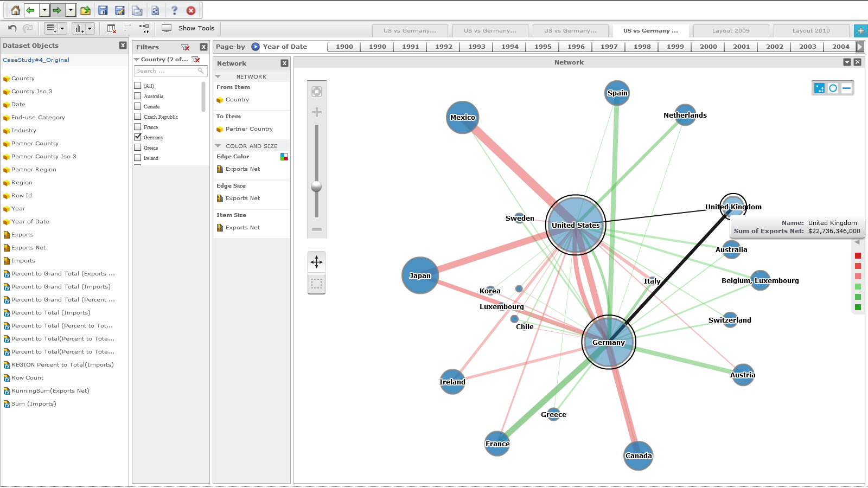Click the Undo arrow icon
Viewport: 868px width, 488px height.
[12, 28]
